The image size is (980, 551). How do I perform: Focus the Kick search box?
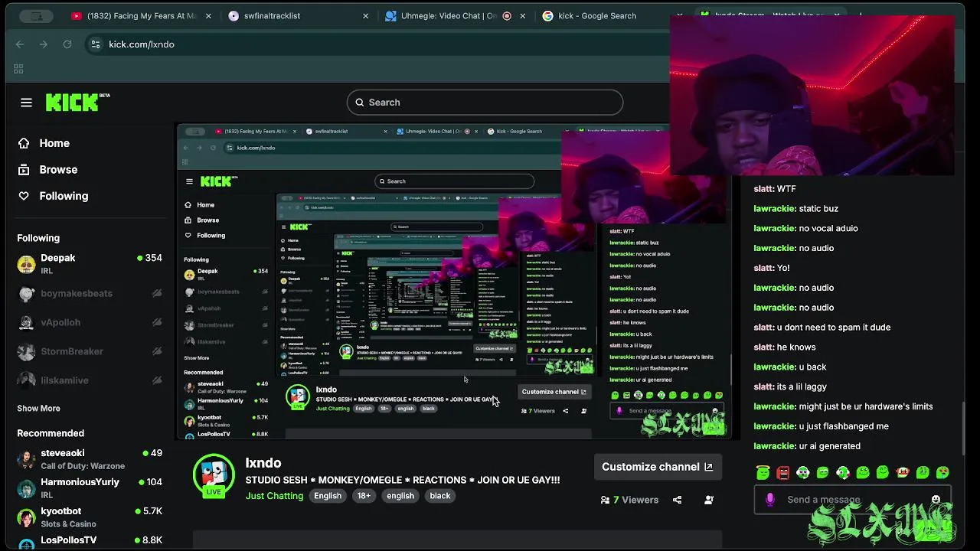485,103
